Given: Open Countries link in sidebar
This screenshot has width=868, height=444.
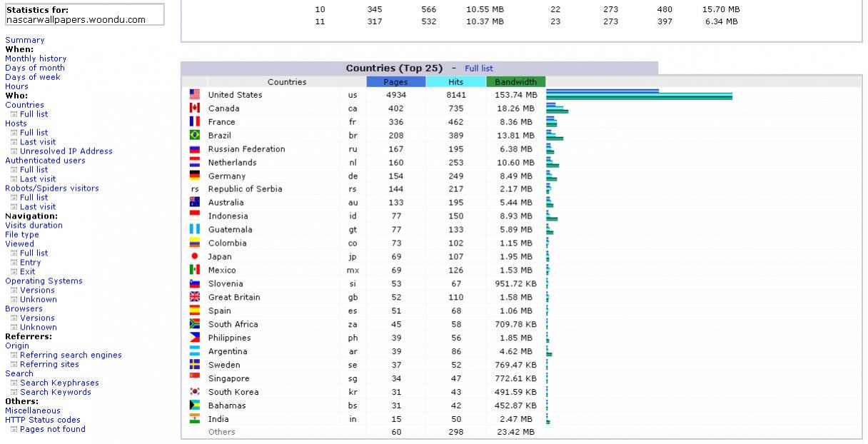Looking at the screenshot, I should (x=24, y=105).
